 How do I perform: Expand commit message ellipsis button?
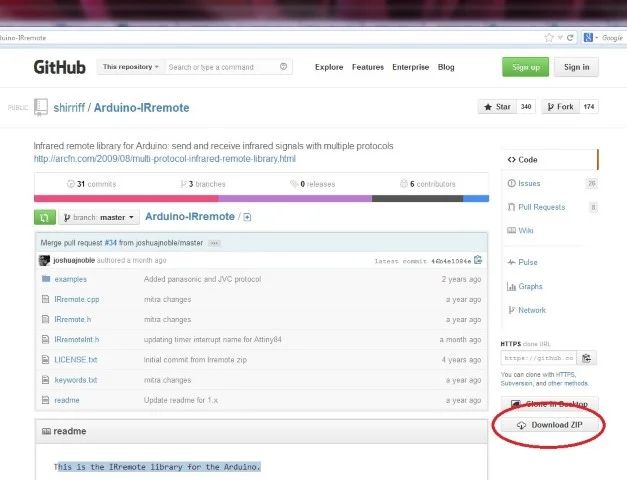[214, 243]
